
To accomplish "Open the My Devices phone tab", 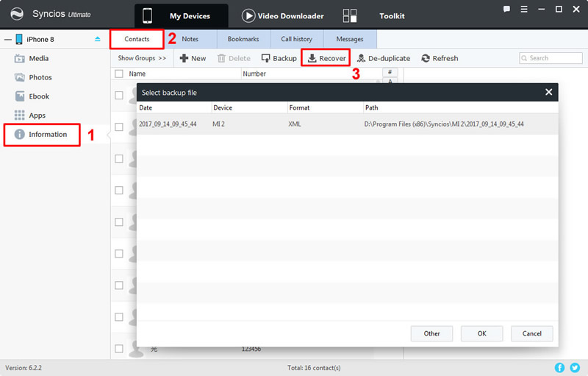I will 182,15.
